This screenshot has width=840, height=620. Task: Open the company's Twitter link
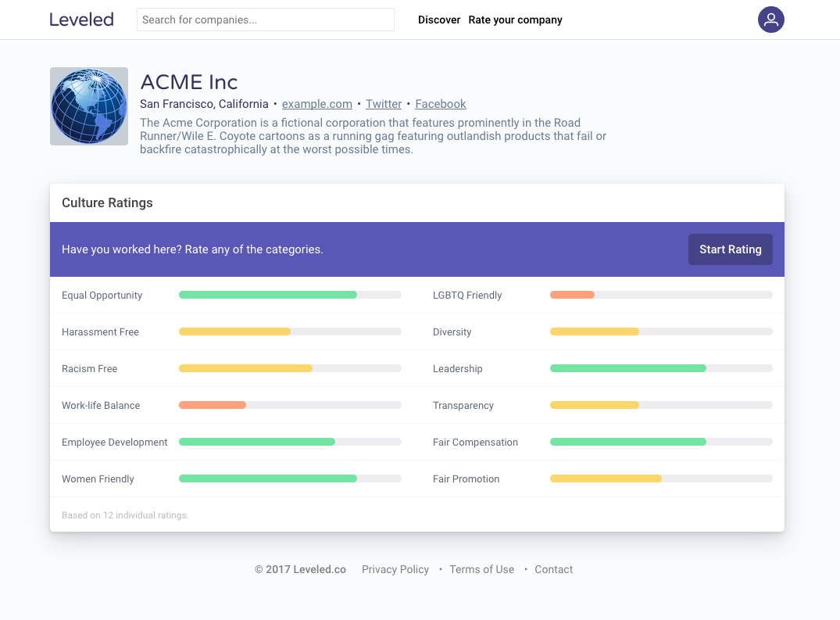pos(384,104)
